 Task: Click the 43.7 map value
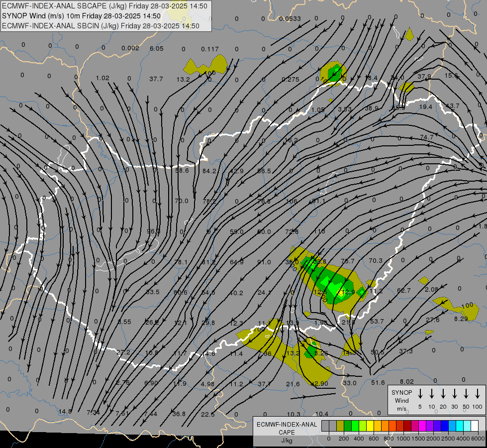452,106
